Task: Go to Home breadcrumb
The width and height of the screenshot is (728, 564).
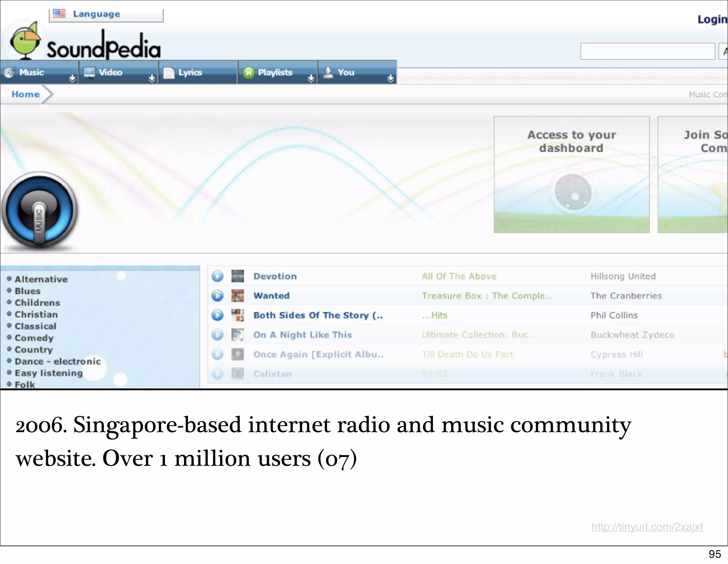Action: 25,94
